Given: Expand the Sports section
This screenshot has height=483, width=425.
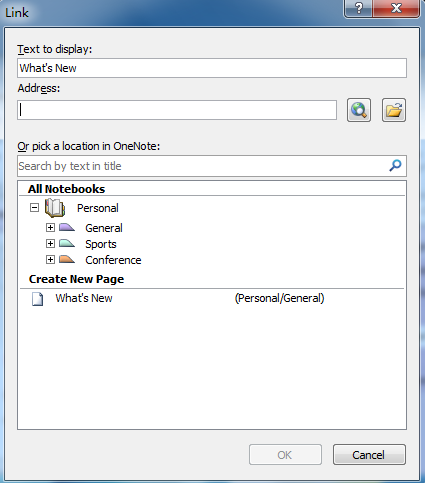Looking at the screenshot, I should click(x=50, y=243).
